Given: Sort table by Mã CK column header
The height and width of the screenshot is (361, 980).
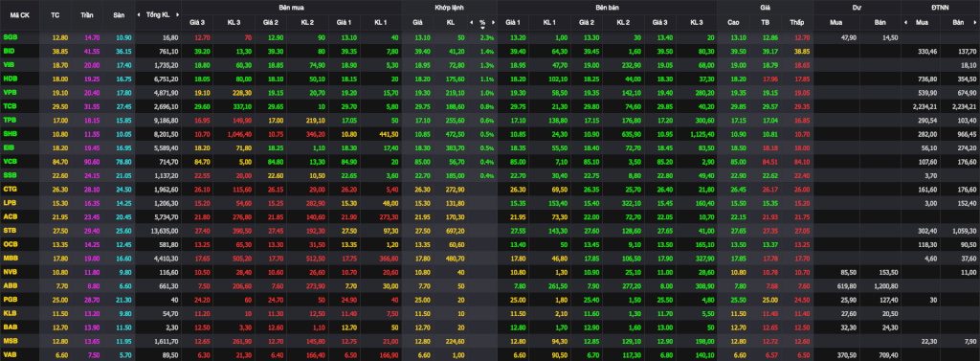Looking at the screenshot, I should pyautogui.click(x=19, y=15).
